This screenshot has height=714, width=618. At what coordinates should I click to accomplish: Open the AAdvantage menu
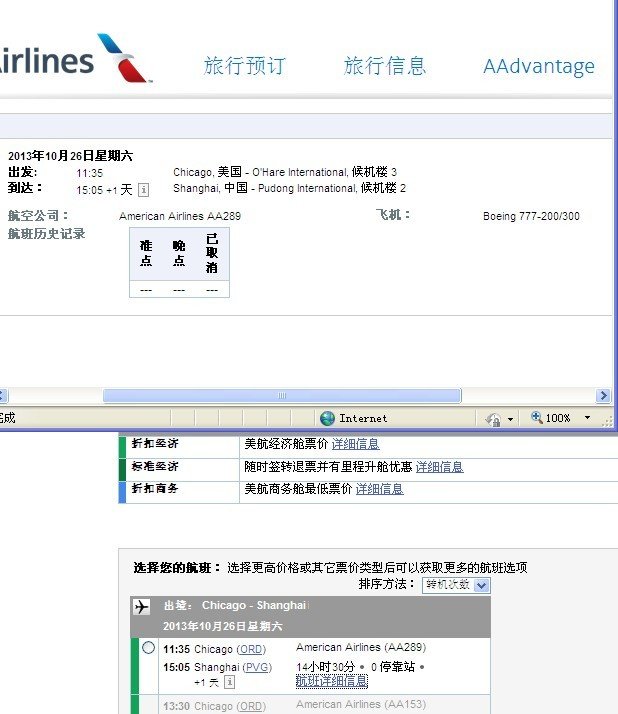pyautogui.click(x=538, y=67)
